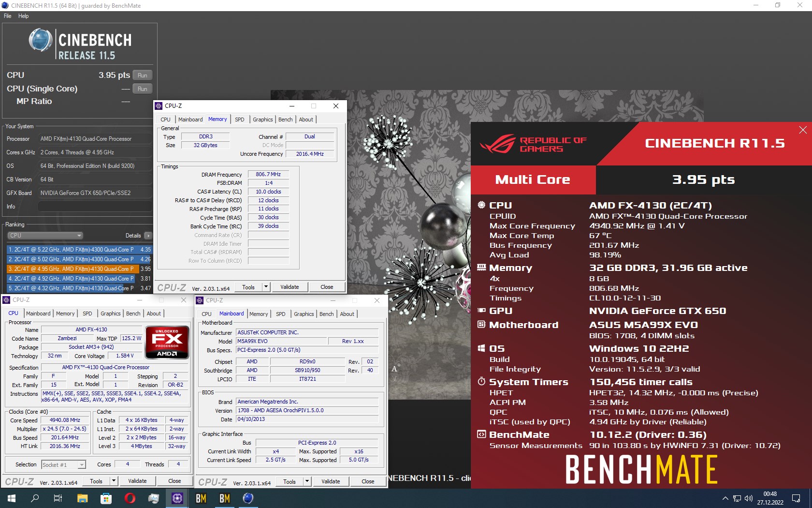Click the Core Voltage 1.584 V value
812x508 pixels.
point(125,356)
